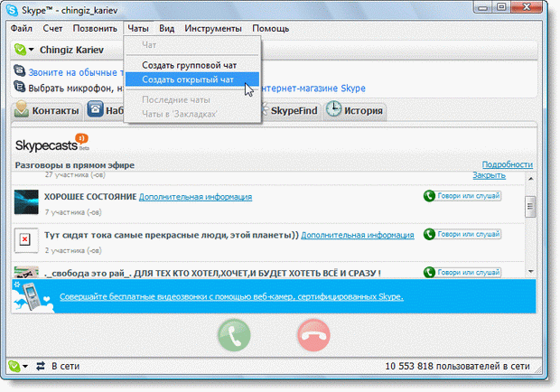Click the Skype logo in title bar
560x392 pixels.
pos(12,10)
